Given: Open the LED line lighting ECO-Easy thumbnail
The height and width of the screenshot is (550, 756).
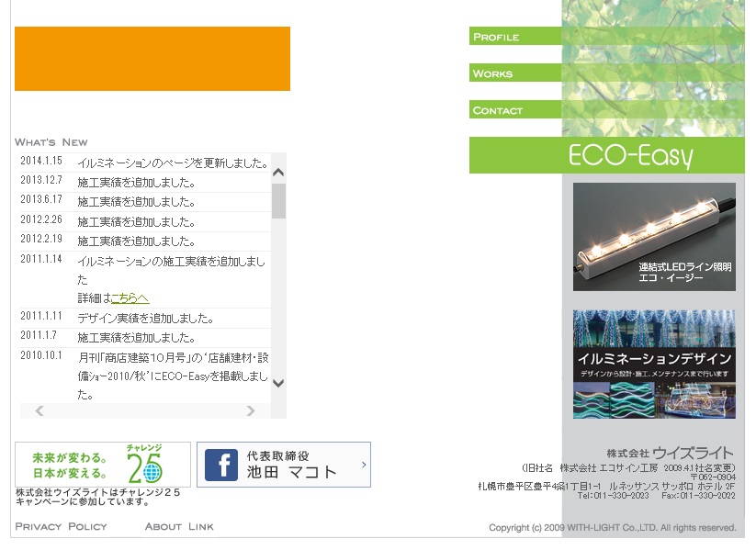Looking at the screenshot, I should [x=654, y=237].
